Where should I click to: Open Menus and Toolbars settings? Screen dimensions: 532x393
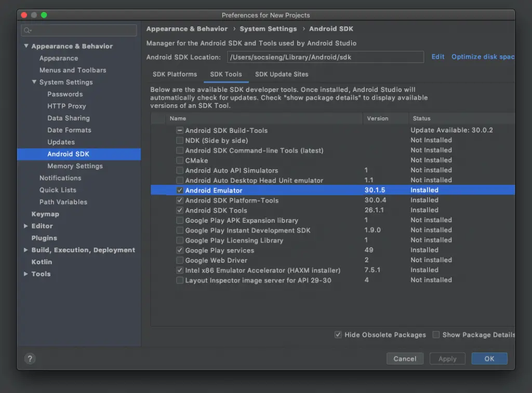click(73, 70)
